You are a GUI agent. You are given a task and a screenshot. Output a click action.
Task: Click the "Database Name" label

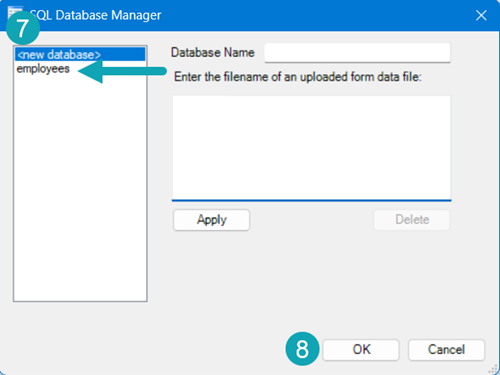(x=213, y=53)
